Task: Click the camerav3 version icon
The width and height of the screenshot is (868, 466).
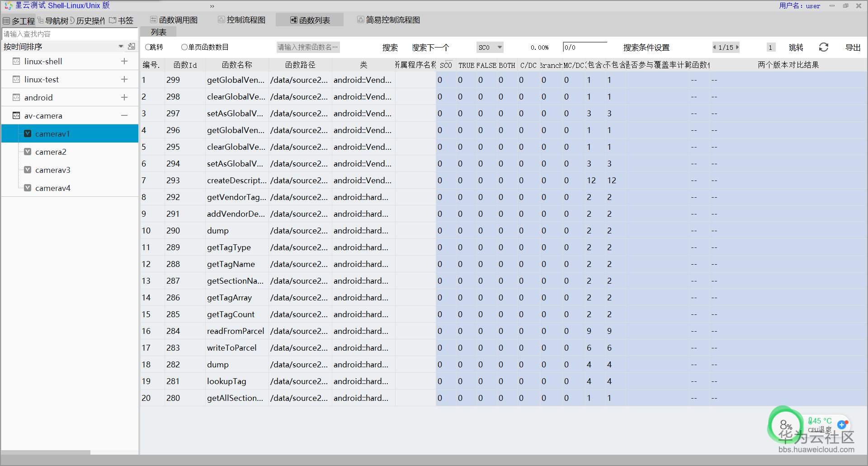Action: (x=28, y=170)
